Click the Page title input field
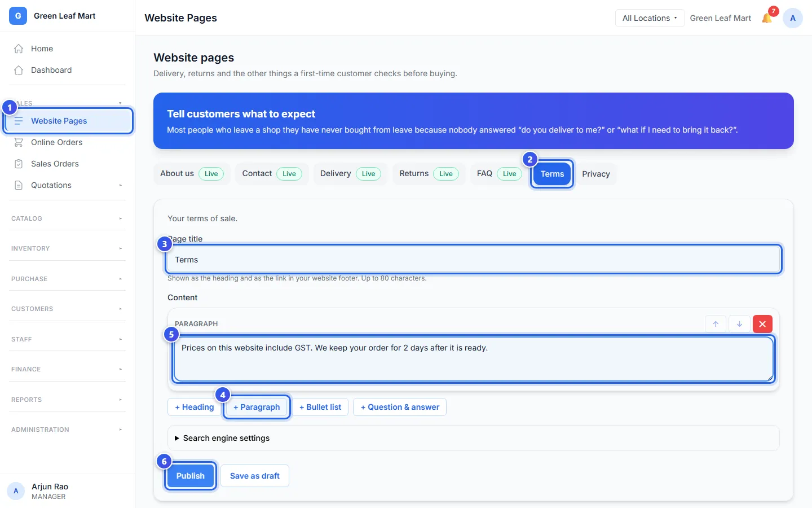Viewport: 812px width, 508px height. 474,260
